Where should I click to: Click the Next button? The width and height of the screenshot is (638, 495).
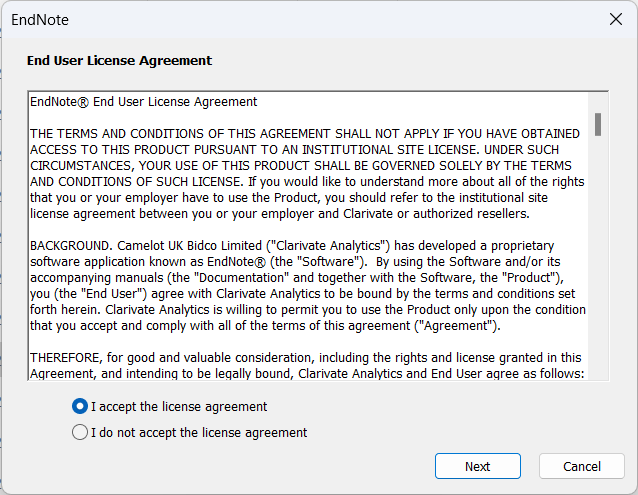tap(477, 466)
